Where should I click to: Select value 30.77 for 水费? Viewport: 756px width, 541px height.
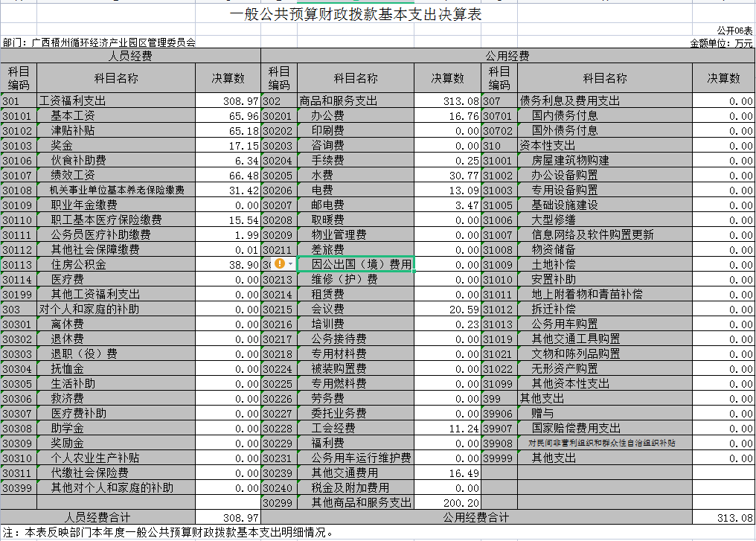point(447,176)
